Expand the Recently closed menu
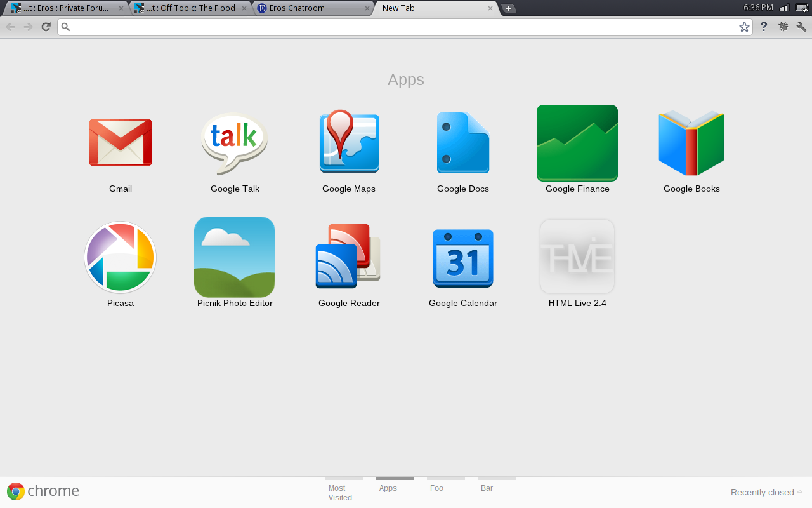The image size is (812, 508). pos(766,492)
